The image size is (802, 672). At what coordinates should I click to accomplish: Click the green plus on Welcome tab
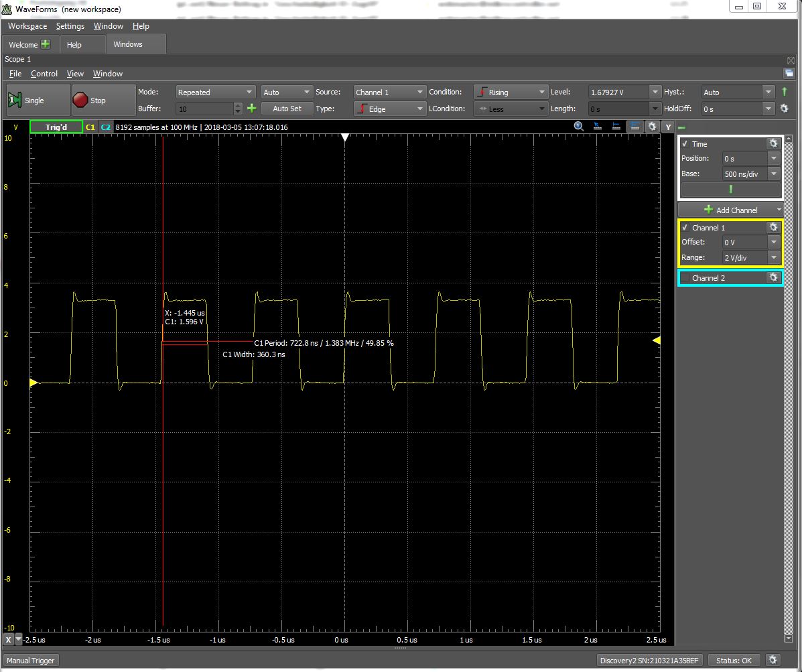click(x=46, y=44)
